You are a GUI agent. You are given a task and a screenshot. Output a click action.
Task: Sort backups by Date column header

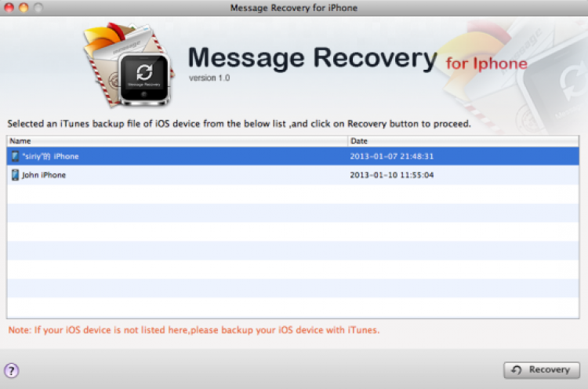(463, 141)
